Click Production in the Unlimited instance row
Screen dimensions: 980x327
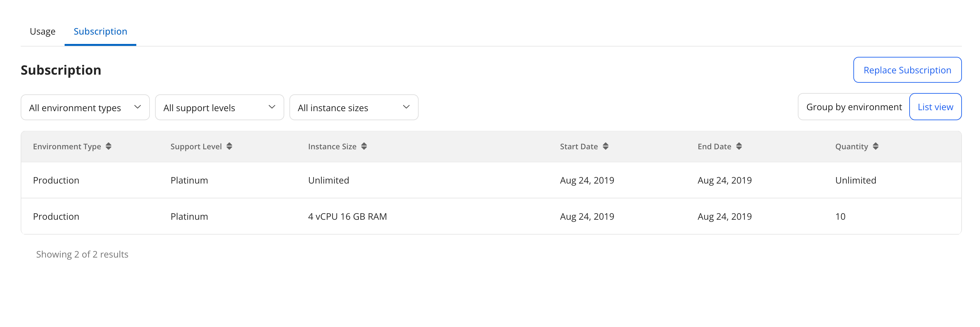56,180
